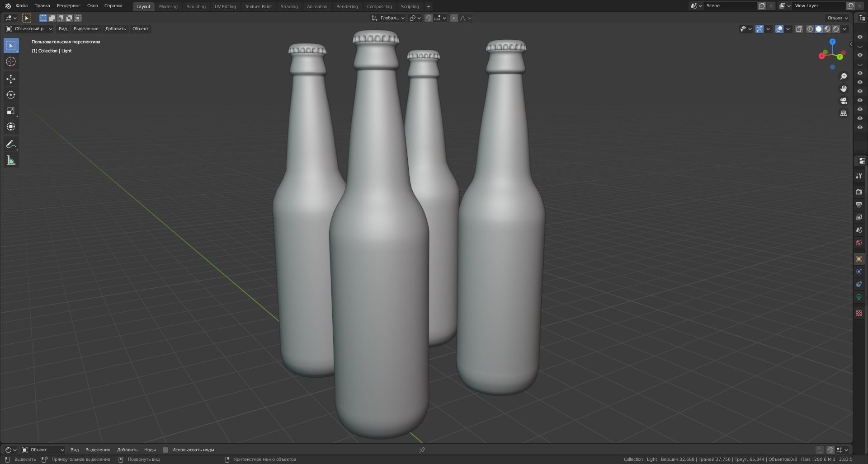The height and width of the screenshot is (464, 868).
Task: Open the Render properties tab
Action: (859, 192)
